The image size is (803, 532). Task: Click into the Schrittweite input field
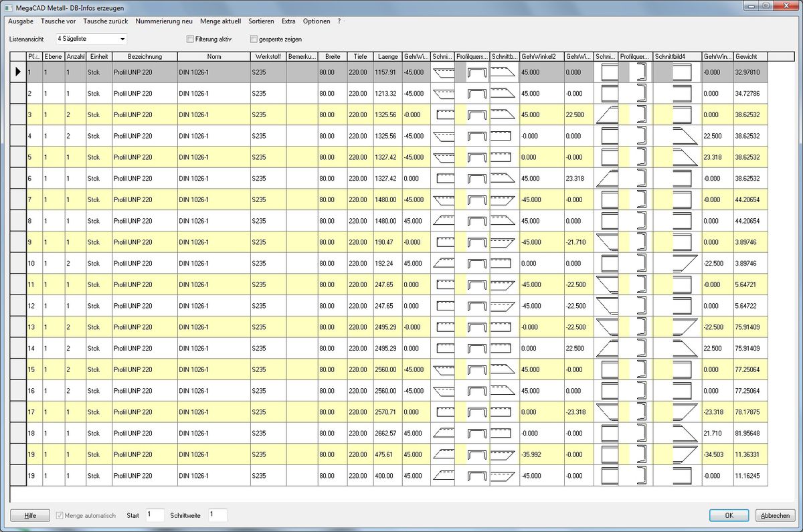click(217, 515)
